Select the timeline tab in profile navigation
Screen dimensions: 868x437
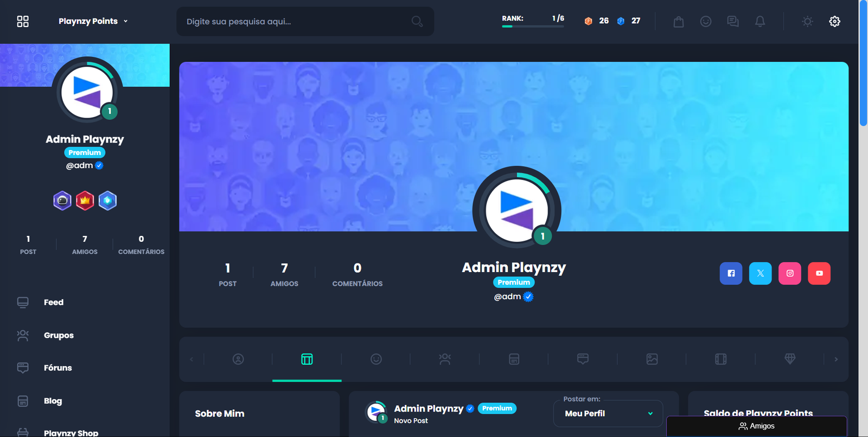[x=307, y=359]
